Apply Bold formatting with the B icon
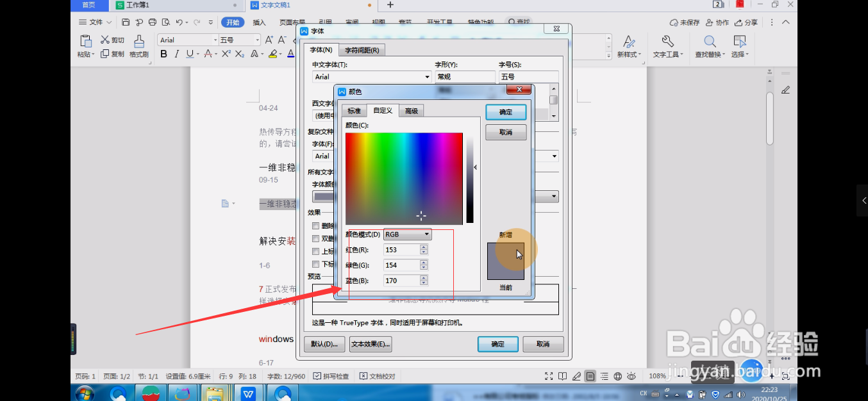 (163, 53)
